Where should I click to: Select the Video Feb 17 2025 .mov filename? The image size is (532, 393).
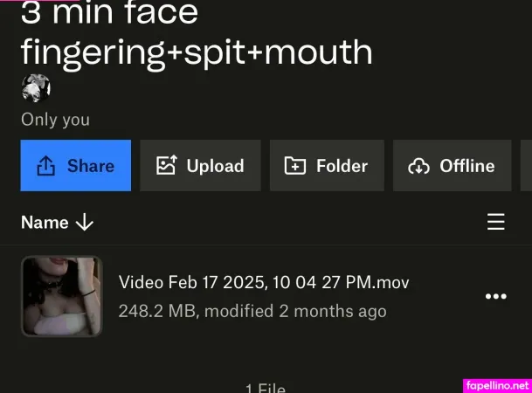(263, 283)
